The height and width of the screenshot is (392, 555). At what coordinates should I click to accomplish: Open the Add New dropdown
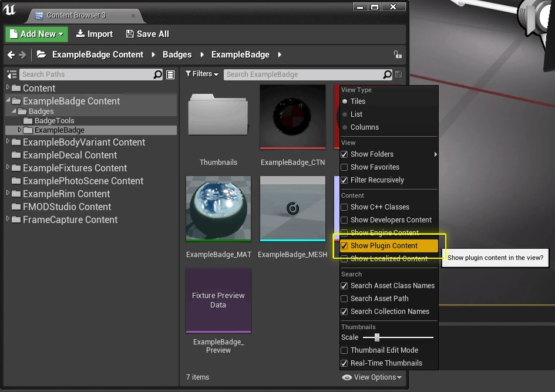[x=37, y=34]
